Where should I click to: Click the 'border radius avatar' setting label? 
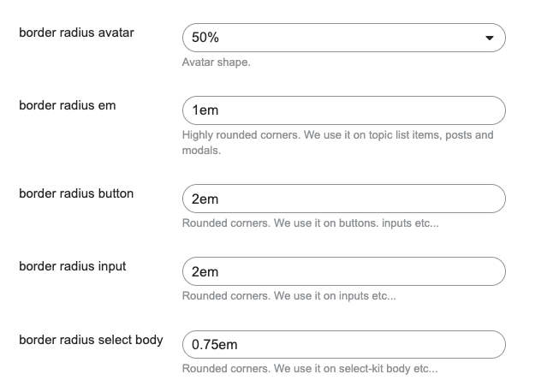coord(76,33)
